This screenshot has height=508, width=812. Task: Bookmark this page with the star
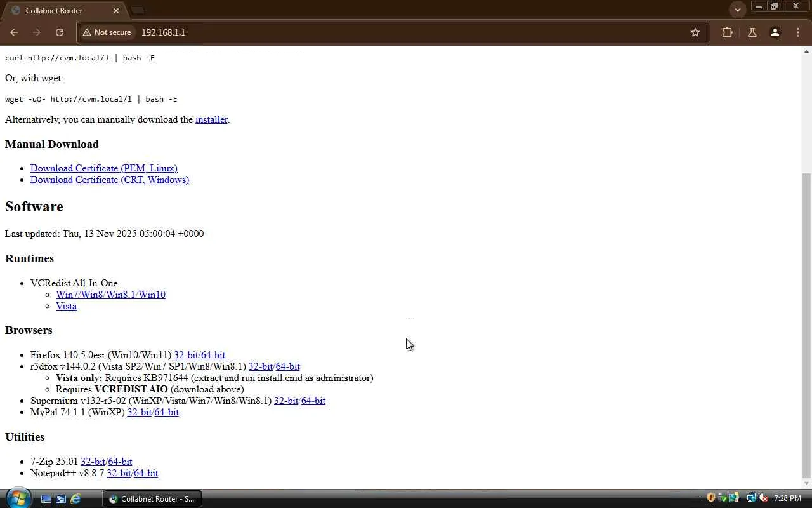coord(695,32)
